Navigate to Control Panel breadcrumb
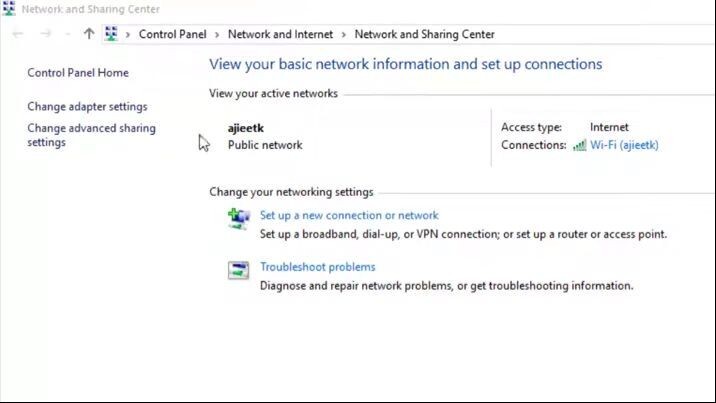716x403 pixels. click(172, 34)
